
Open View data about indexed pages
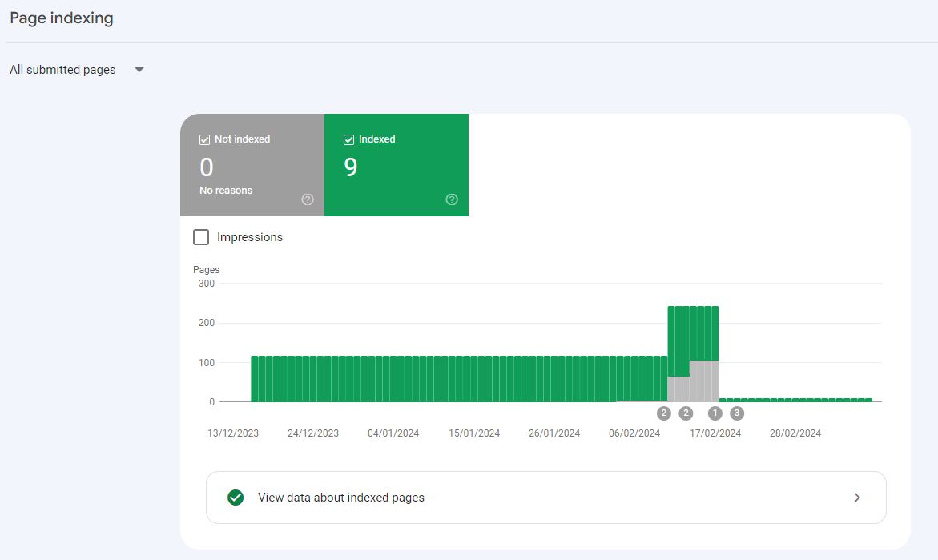click(545, 498)
